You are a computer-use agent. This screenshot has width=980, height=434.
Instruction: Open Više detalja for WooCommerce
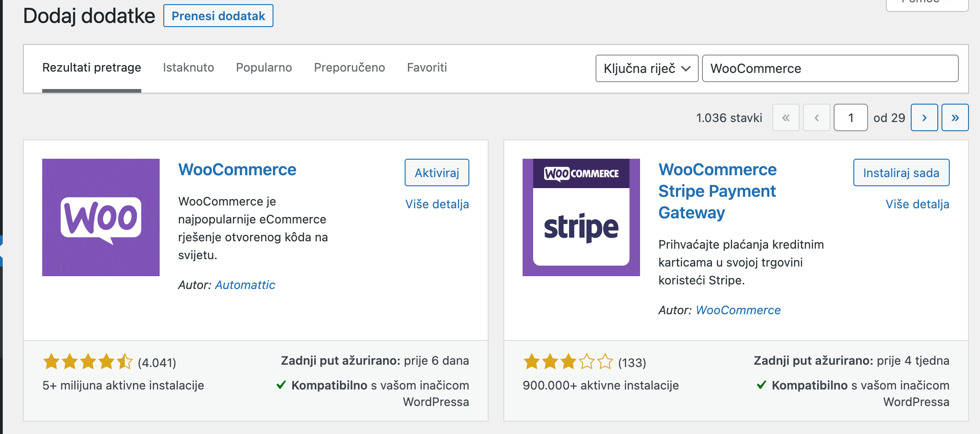(x=436, y=204)
